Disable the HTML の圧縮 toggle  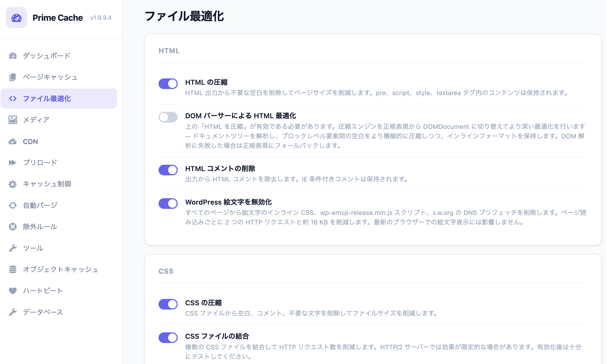click(168, 84)
